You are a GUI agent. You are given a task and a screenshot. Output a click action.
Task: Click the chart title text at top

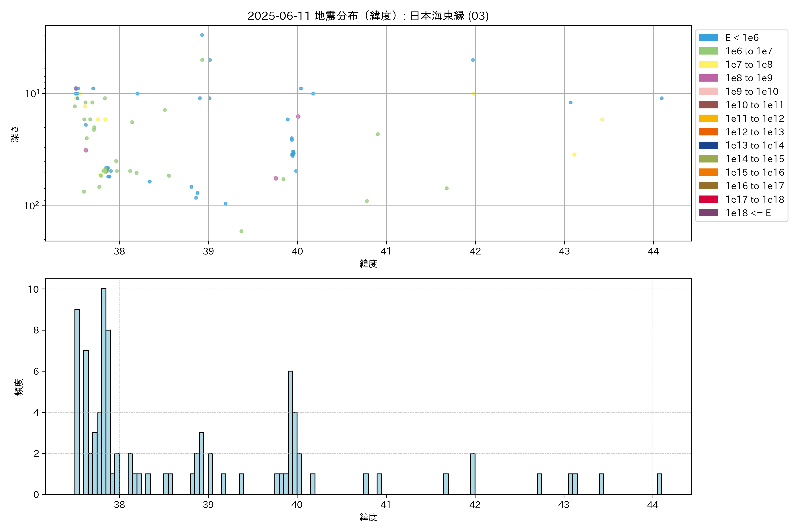click(368, 16)
